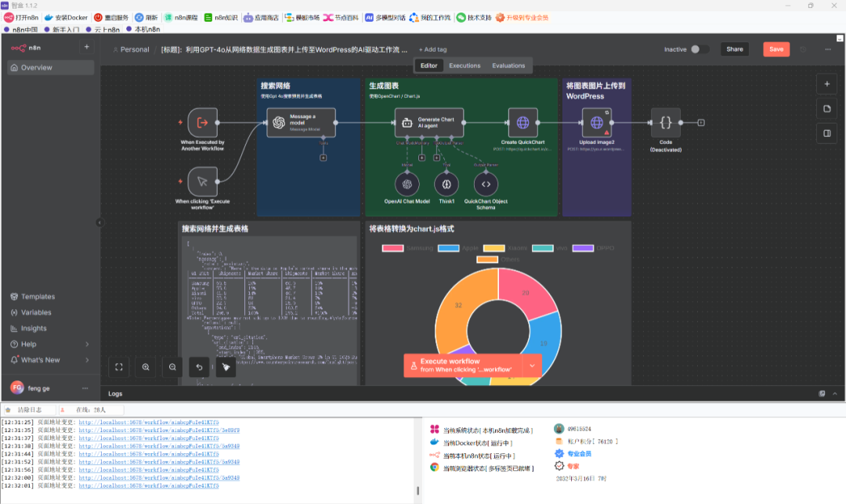Switch to the 新手入门 browser tab
The image size is (846, 504).
point(62,30)
